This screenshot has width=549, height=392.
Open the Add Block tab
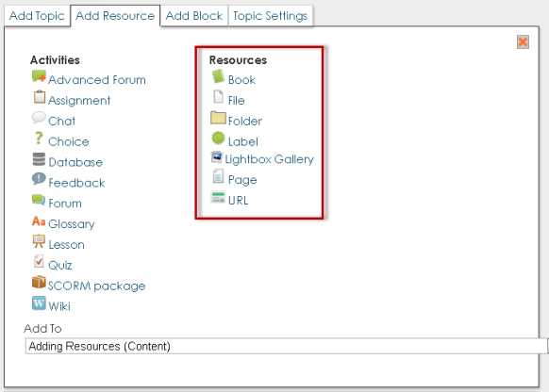[194, 16]
